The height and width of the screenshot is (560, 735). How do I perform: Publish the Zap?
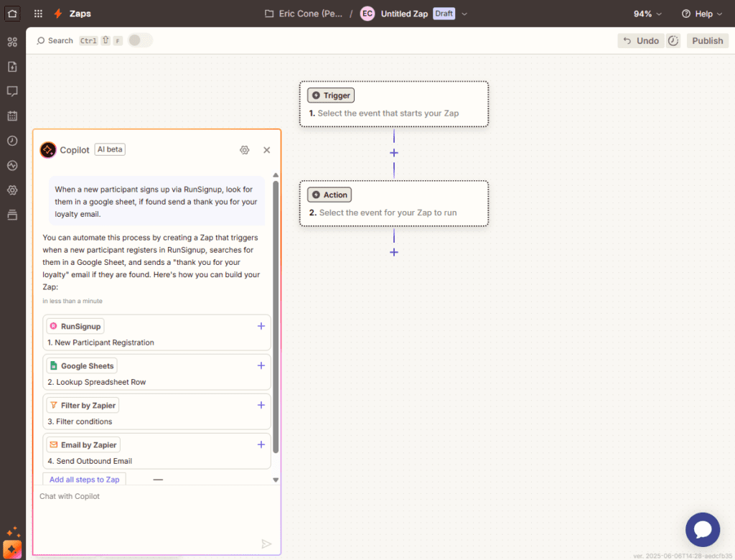pyautogui.click(x=707, y=41)
